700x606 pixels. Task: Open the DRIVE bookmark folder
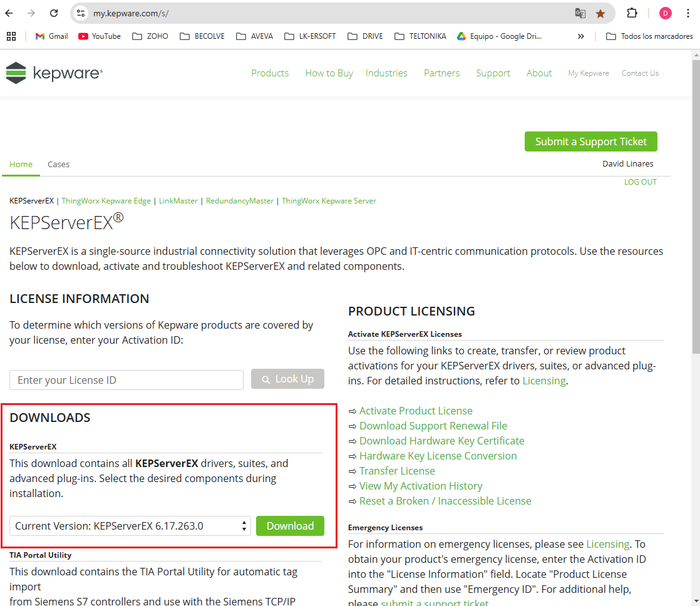(x=365, y=36)
